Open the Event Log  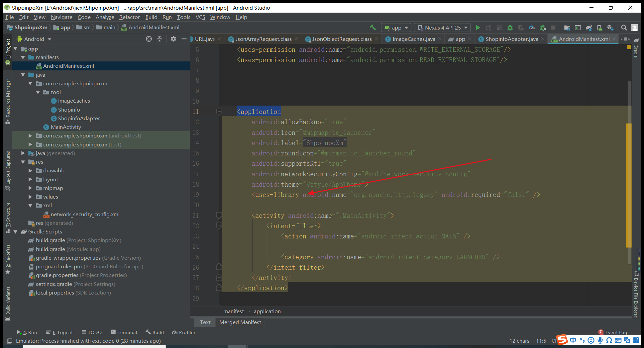pyautogui.click(x=613, y=332)
